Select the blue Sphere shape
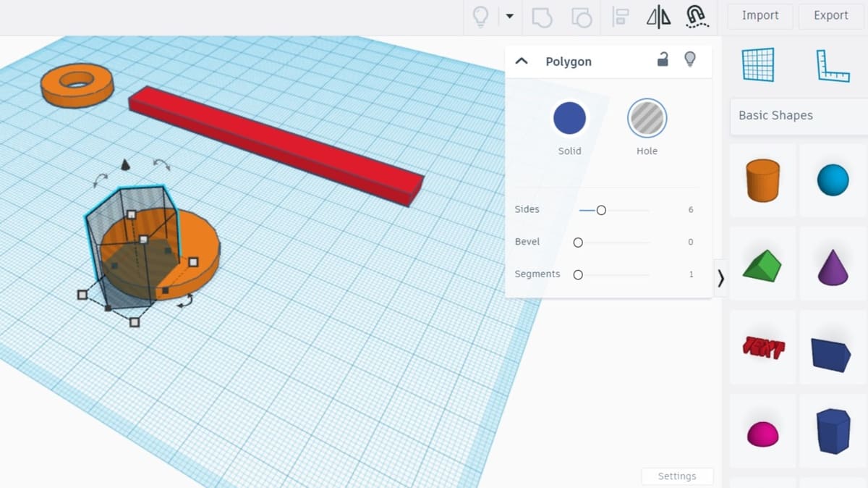Viewport: 868px width, 488px height. pos(833,180)
